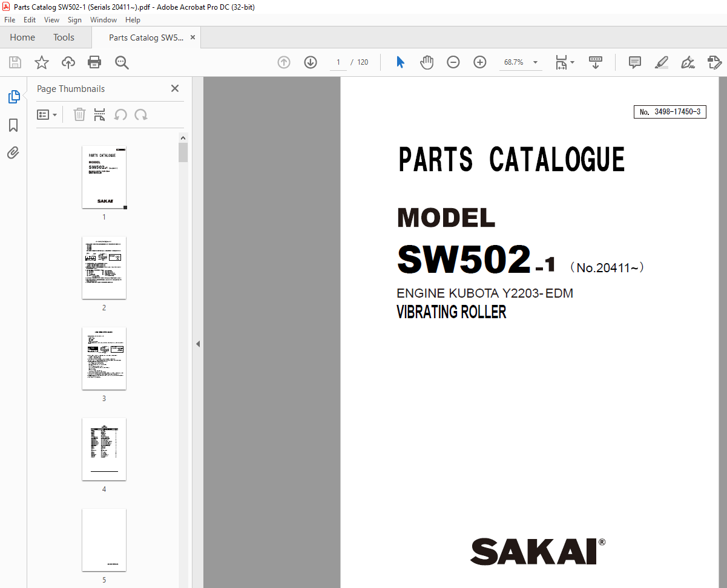This screenshot has height=588, width=727.
Task: Click the Save file icon
Action: coord(15,62)
